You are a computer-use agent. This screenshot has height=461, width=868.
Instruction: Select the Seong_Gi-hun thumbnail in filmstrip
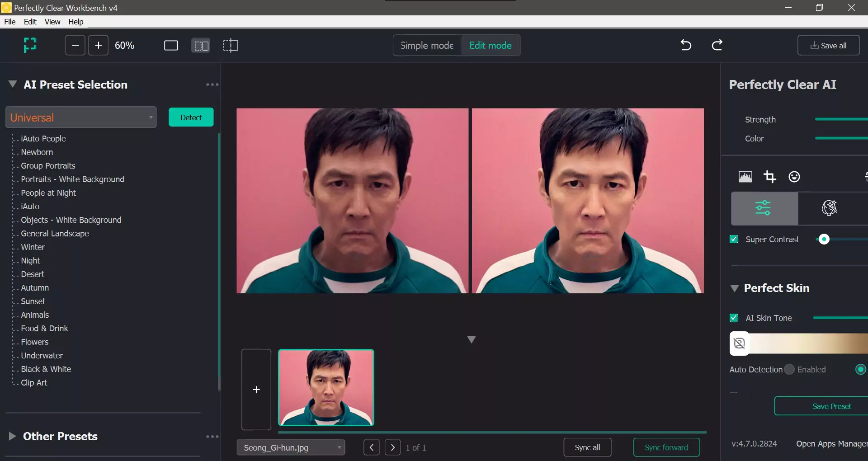pos(326,387)
